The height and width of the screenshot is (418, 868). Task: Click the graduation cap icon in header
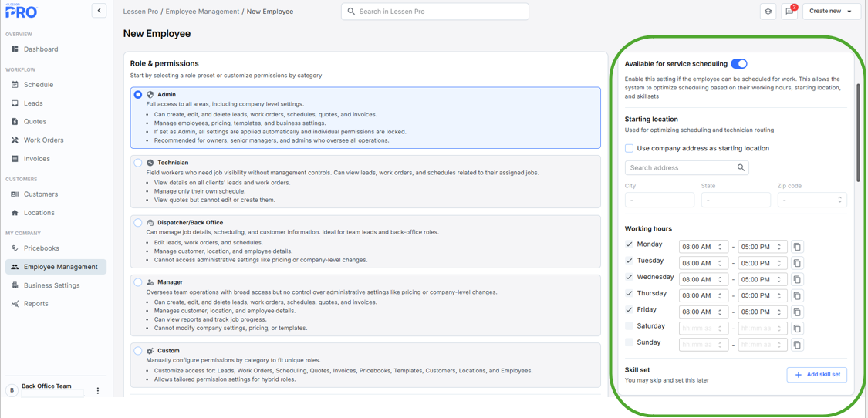tap(768, 12)
